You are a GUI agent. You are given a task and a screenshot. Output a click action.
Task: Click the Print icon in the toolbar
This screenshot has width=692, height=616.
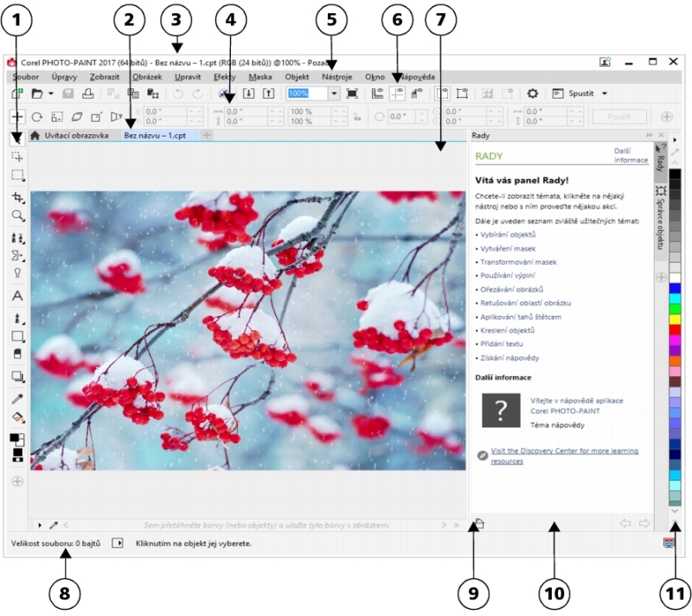(x=86, y=93)
